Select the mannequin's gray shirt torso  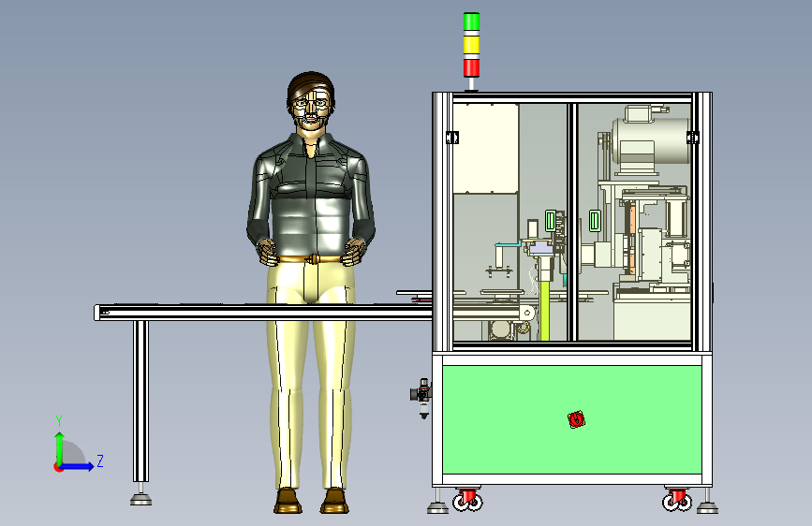pos(311,197)
